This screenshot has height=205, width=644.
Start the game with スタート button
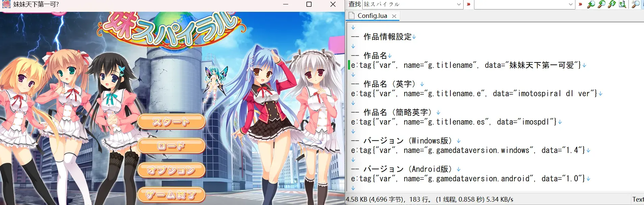(171, 122)
